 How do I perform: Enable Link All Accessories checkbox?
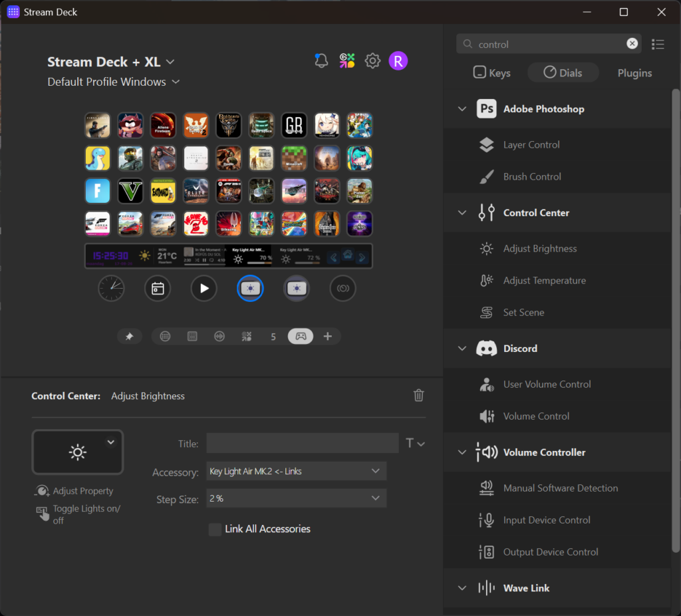point(215,529)
